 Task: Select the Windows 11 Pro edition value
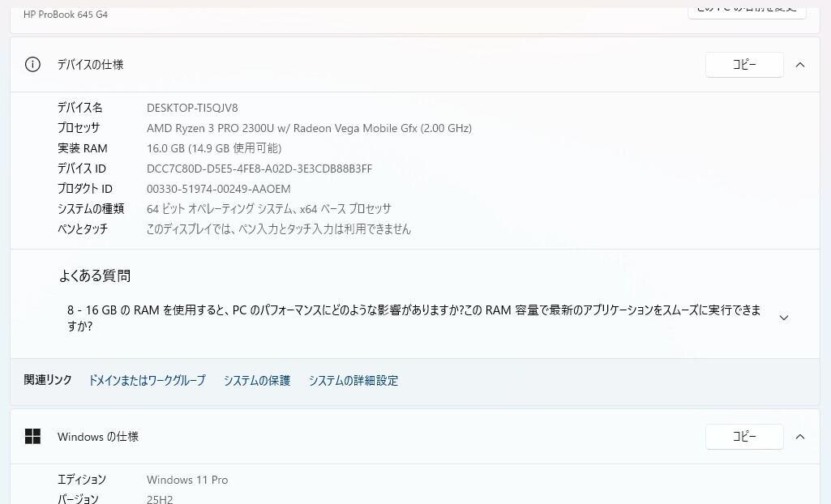tap(187, 481)
